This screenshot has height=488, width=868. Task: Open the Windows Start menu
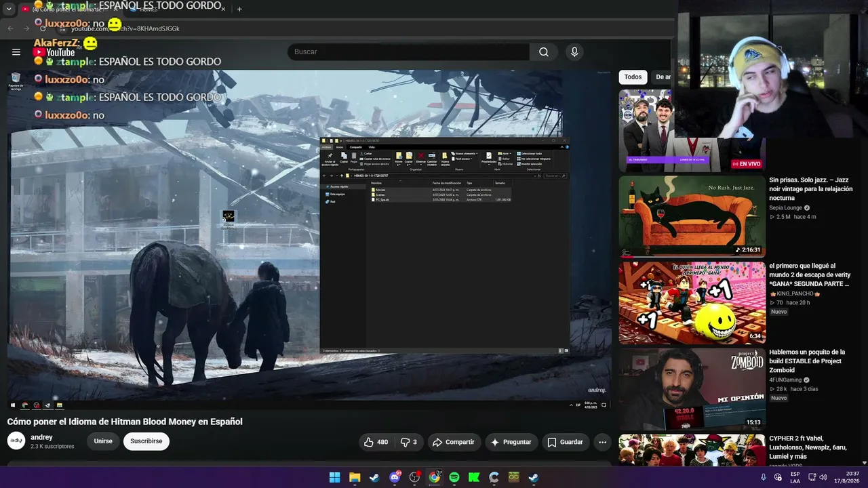click(x=335, y=477)
